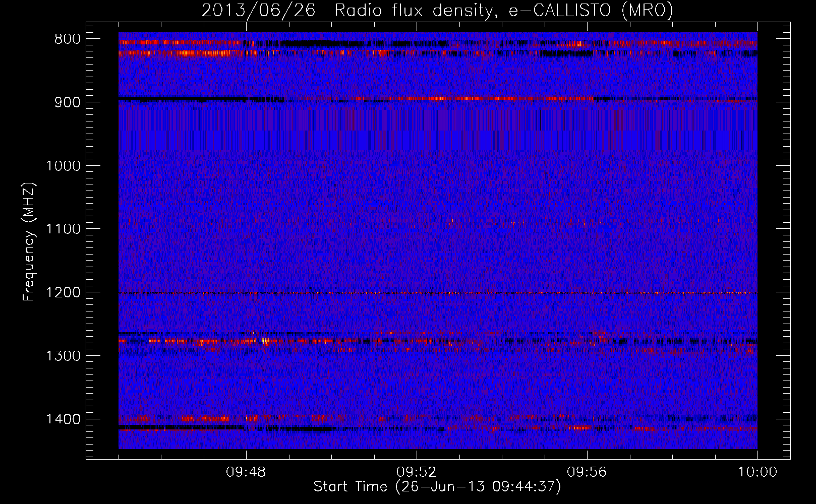The height and width of the screenshot is (504, 816).
Task: Select the 900 frequency axis label
Action: (x=67, y=102)
